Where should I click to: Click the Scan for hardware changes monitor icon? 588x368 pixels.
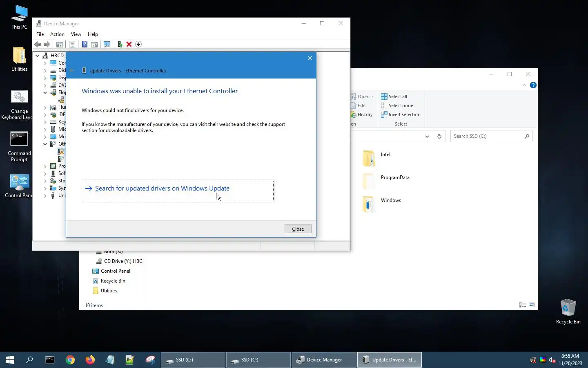107,44
